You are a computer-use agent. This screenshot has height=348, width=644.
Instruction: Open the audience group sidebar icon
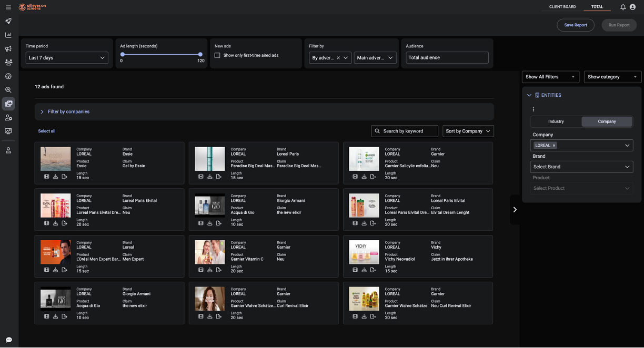point(8,62)
